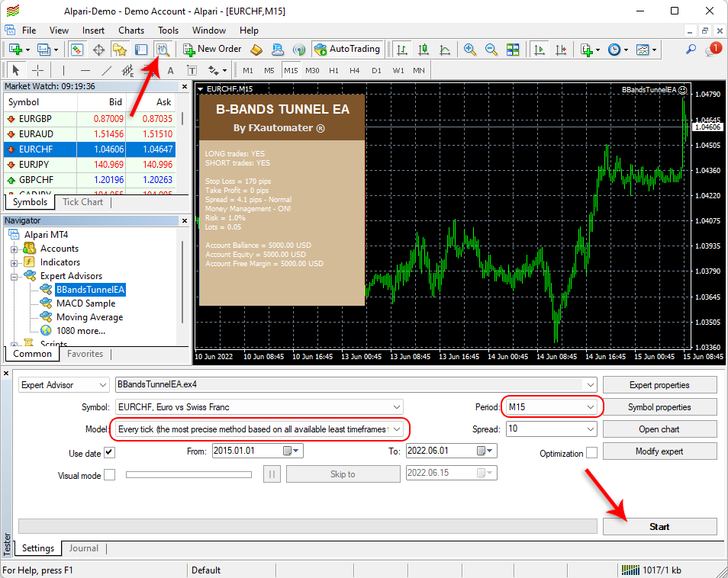Switch timeframe to H1
Viewport: 728px width, 578px height.
[x=333, y=70]
